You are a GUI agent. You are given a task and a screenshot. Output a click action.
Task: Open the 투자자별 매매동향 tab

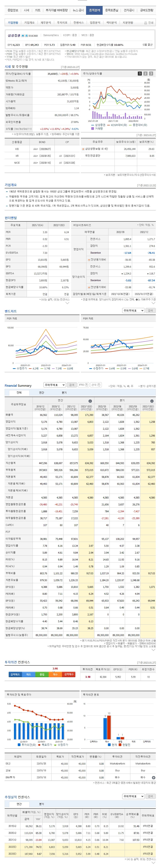pyautogui.click(x=57, y=11)
